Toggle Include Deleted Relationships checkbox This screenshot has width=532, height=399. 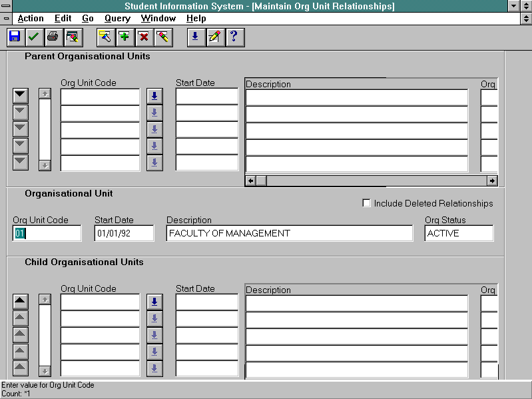click(366, 203)
